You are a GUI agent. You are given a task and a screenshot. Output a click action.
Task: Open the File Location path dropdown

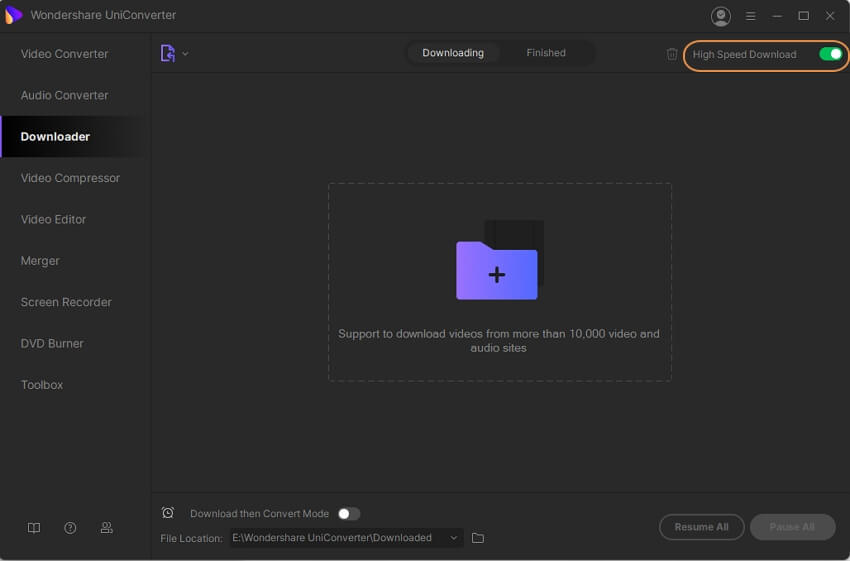pos(453,538)
